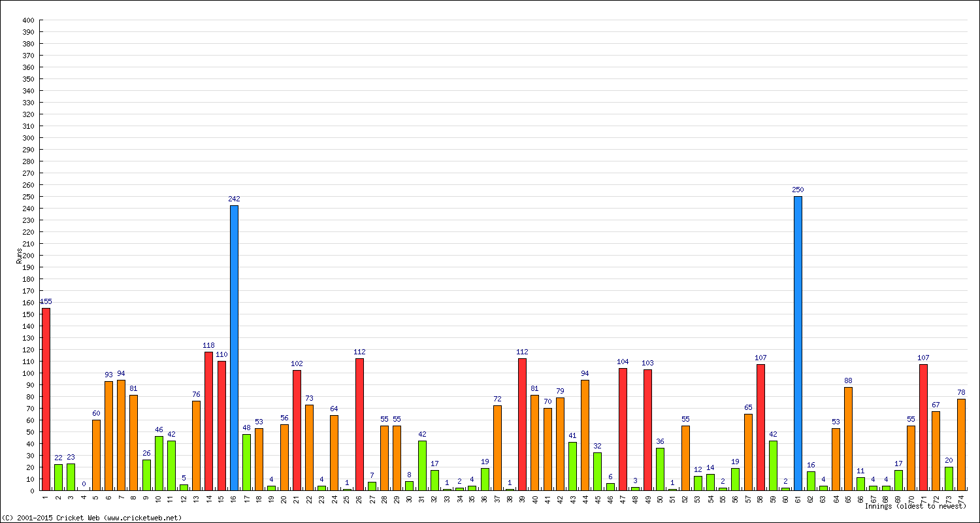Select the green bar labeled 23 at innings 3
Screen dimensions: 980x523
pos(71,477)
